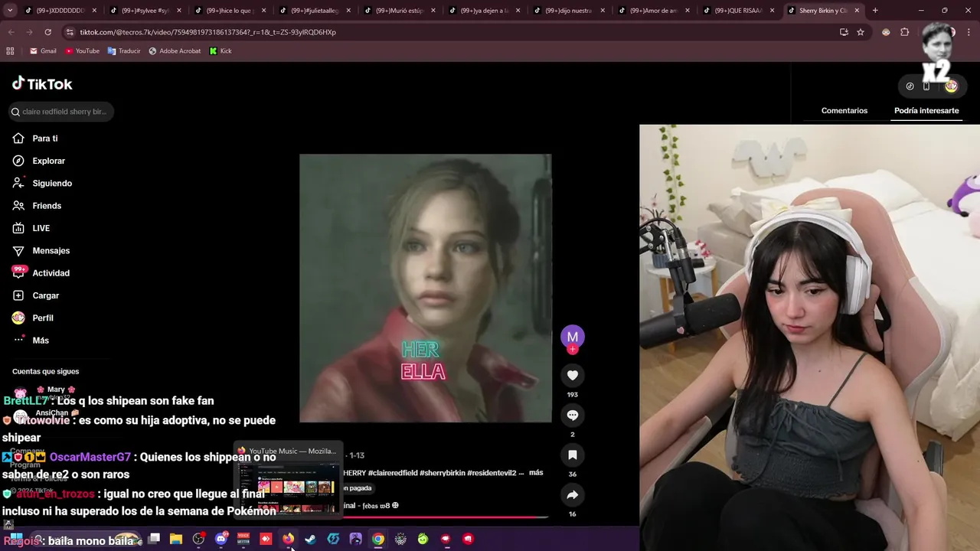
Task: Open File Explorer from the taskbar
Action: 176,539
